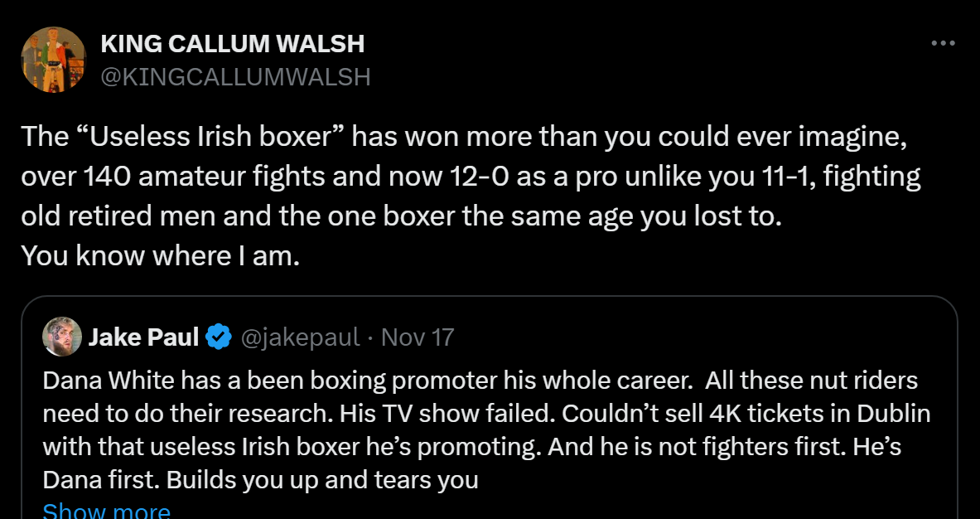Click Jake Paul's blue verified badge
This screenshot has width=980, height=519.
point(218,337)
